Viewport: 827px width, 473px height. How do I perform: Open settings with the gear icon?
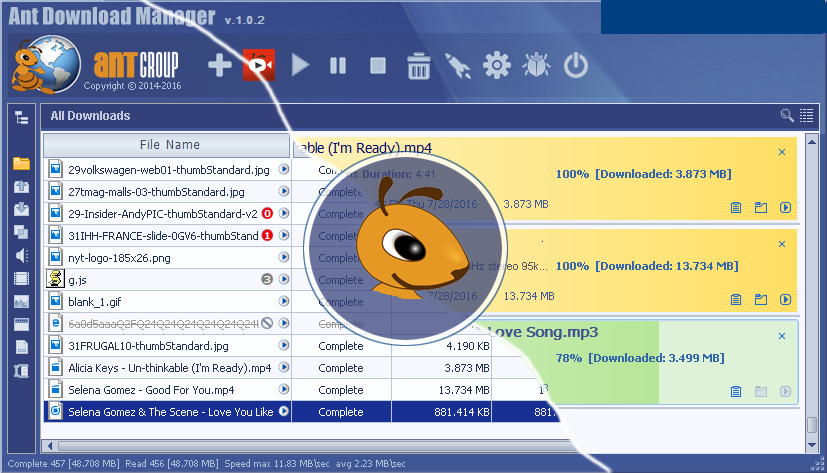497,65
